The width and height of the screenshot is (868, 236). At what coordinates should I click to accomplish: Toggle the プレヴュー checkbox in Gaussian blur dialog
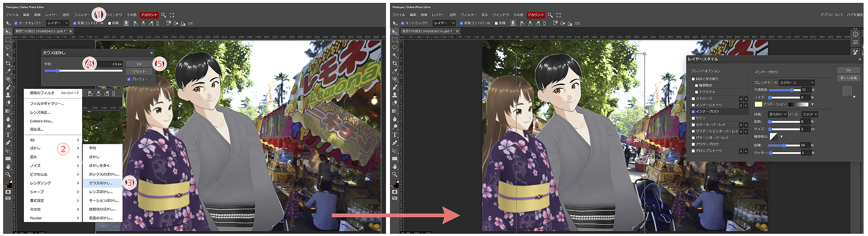point(129,79)
